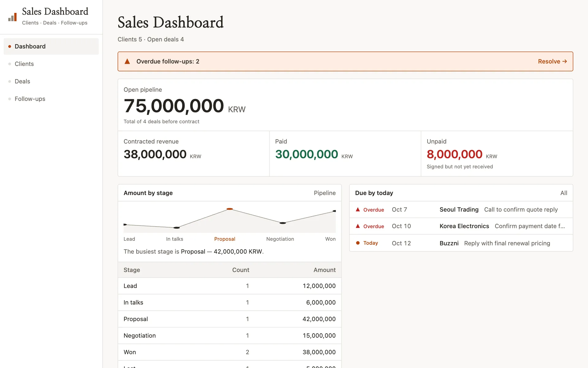Click Overdue follow-ups: 2 text

[x=168, y=61]
